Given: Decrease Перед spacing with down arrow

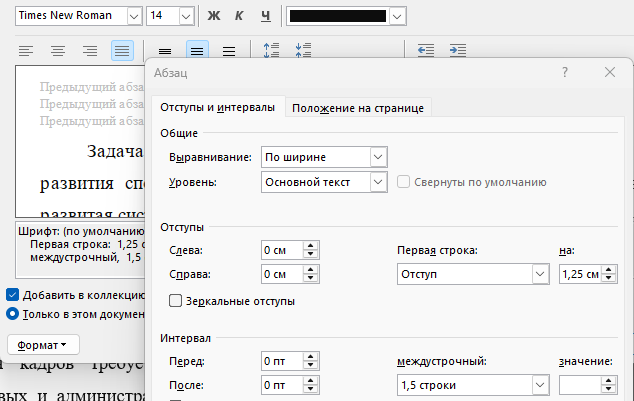Looking at the screenshot, I should tap(311, 365).
